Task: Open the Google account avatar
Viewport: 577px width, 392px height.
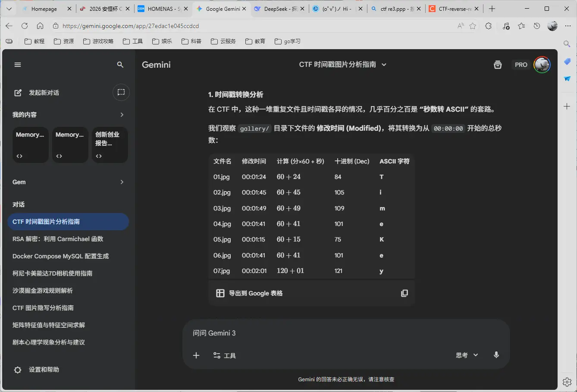Action: coord(542,64)
